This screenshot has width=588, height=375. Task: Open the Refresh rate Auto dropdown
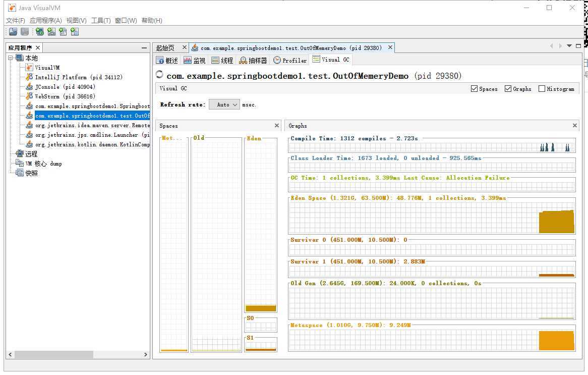click(224, 105)
